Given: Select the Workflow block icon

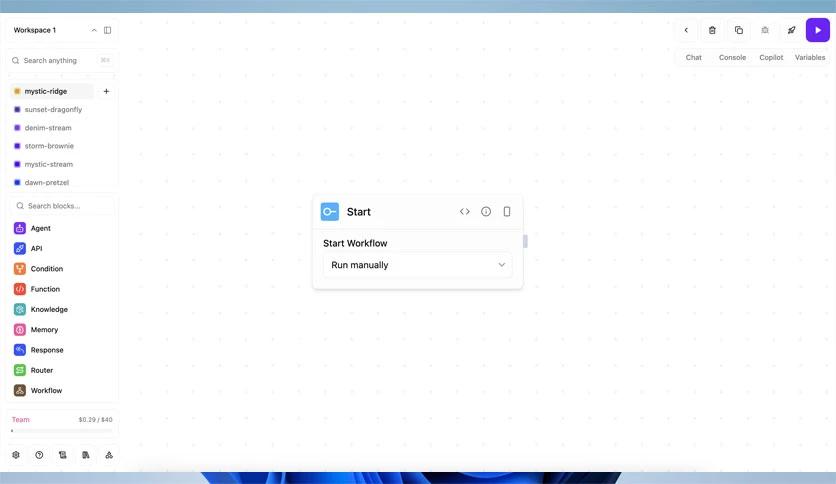Looking at the screenshot, I should click(x=20, y=390).
